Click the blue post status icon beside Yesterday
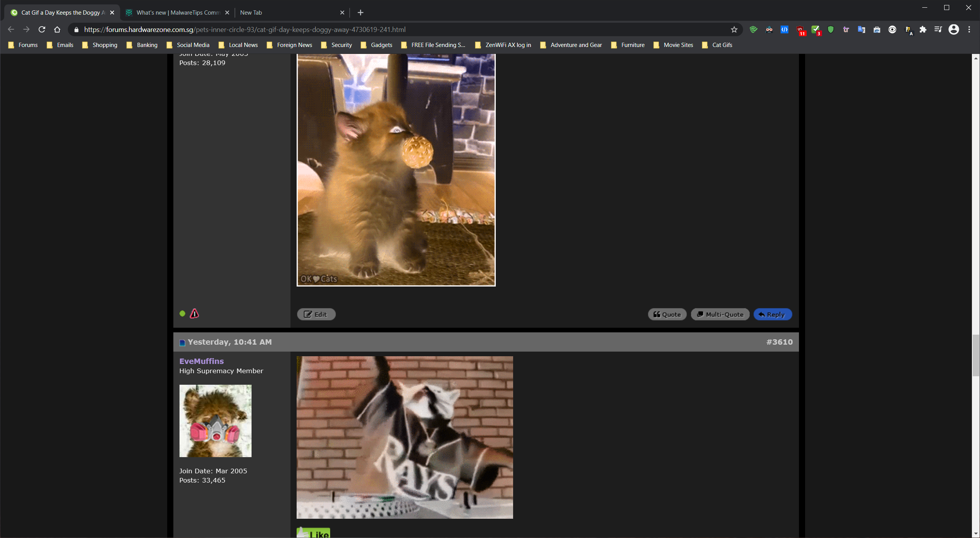980x538 pixels. click(183, 342)
